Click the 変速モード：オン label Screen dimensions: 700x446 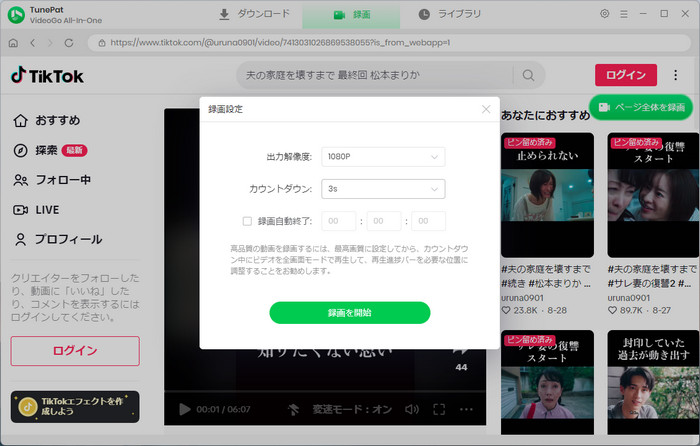point(352,409)
